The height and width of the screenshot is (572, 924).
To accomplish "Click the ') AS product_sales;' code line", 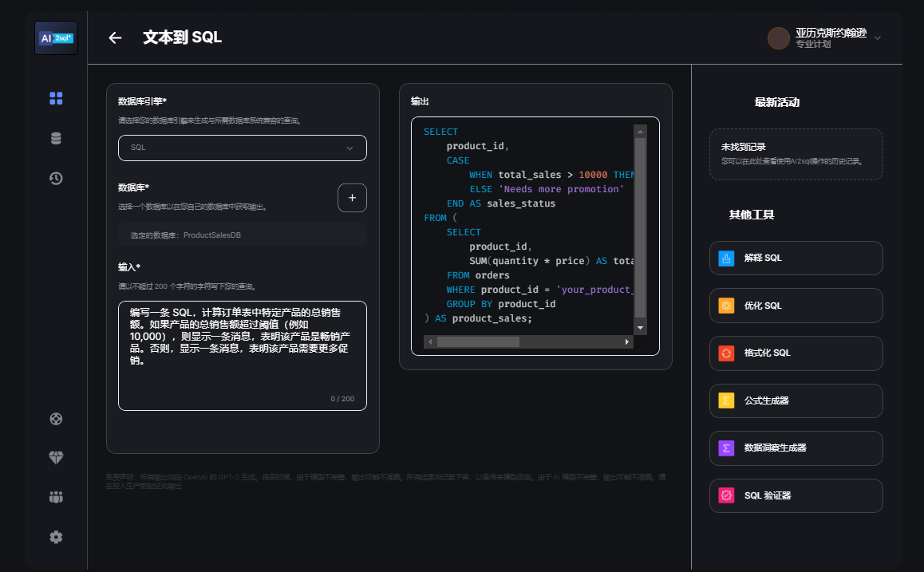I will (478, 318).
